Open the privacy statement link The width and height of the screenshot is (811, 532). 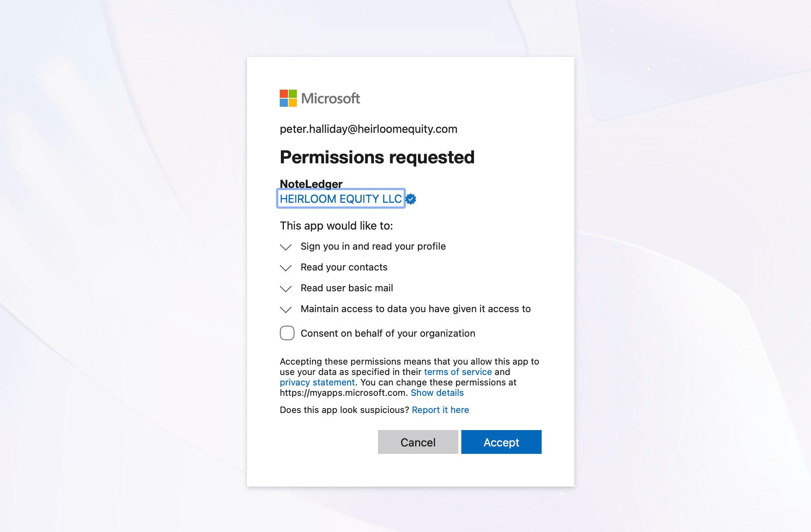pyautogui.click(x=317, y=382)
